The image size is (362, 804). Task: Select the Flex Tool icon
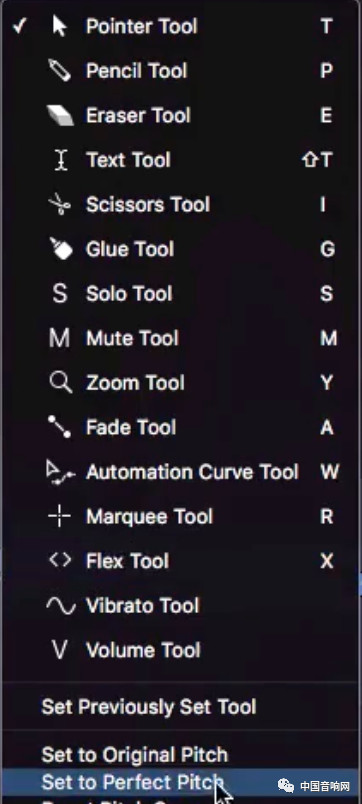(60, 560)
